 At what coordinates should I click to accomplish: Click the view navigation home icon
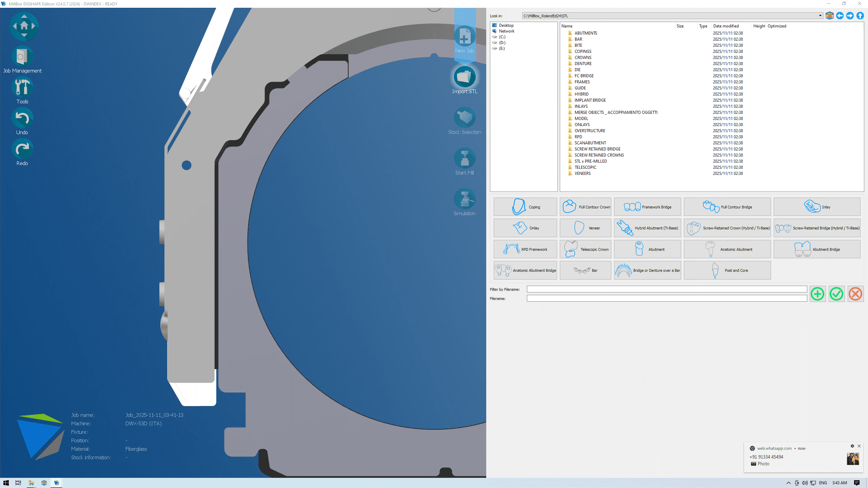pos(24,26)
